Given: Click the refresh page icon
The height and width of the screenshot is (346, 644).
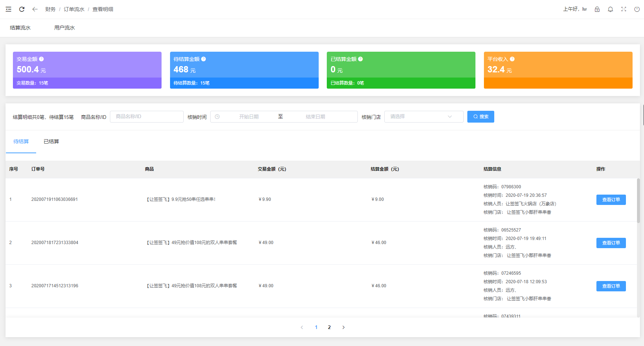Looking at the screenshot, I should coord(22,9).
